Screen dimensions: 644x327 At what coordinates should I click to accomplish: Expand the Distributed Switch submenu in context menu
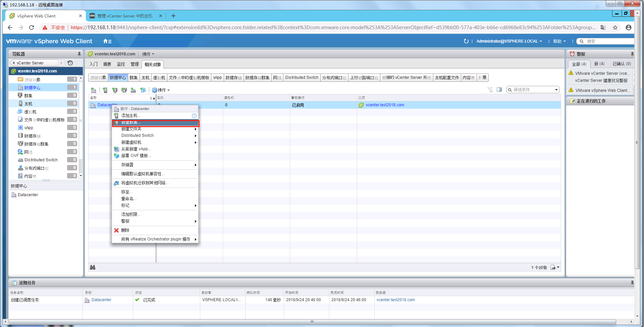click(x=155, y=135)
